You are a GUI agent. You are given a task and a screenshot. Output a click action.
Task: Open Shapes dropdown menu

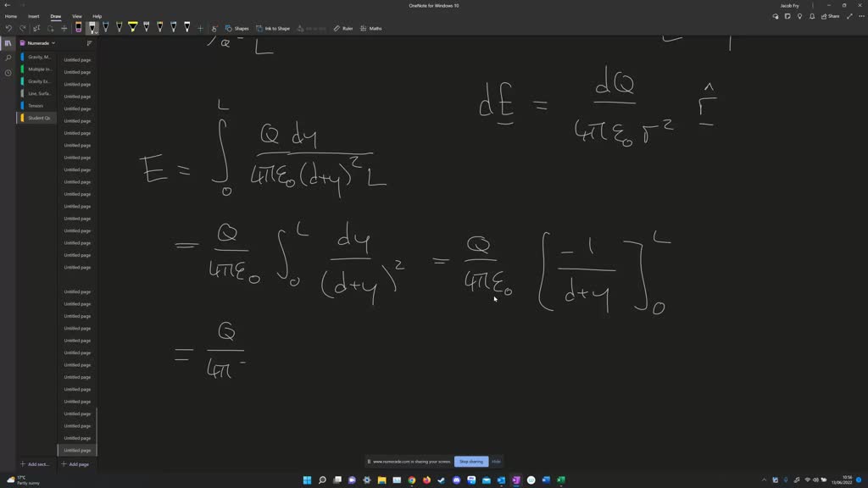coord(237,28)
